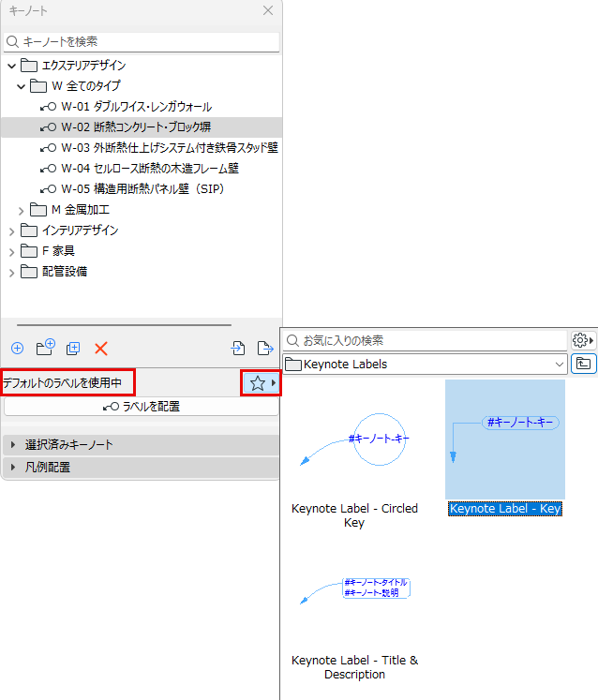
Task: Select W-05 構造用断熱パネル壁 (SIP)
Action: 142,189
